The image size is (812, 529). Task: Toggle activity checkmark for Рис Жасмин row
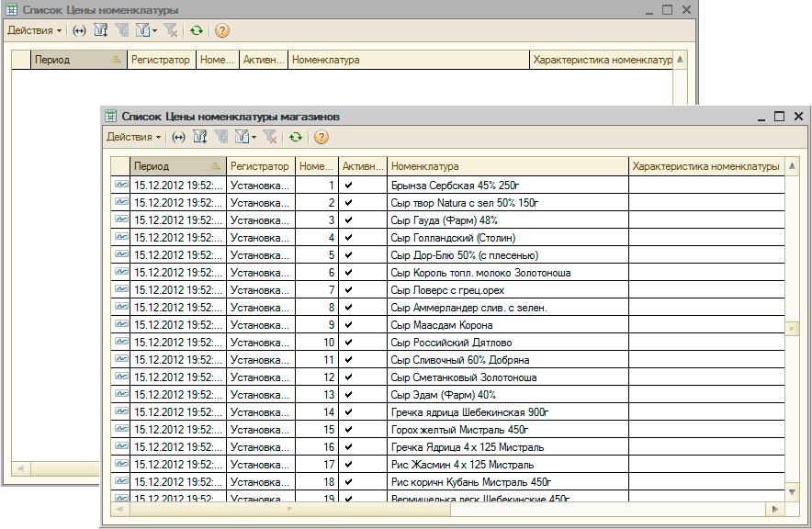point(348,465)
